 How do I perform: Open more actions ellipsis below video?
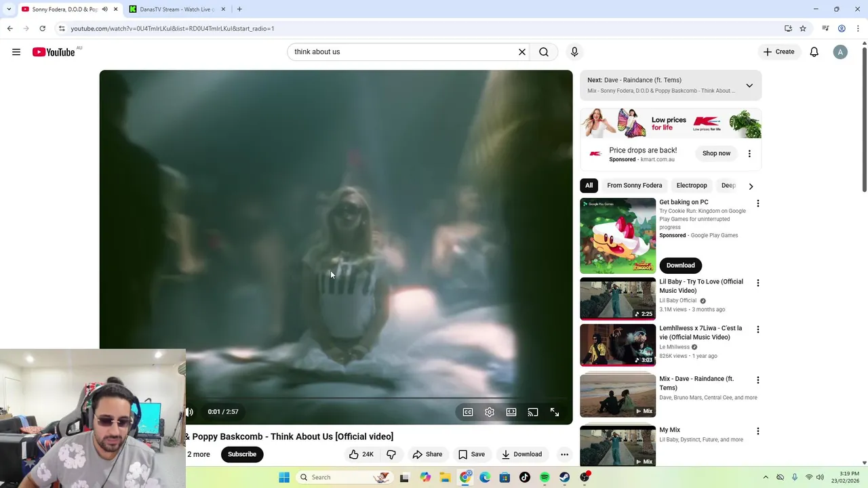564,454
